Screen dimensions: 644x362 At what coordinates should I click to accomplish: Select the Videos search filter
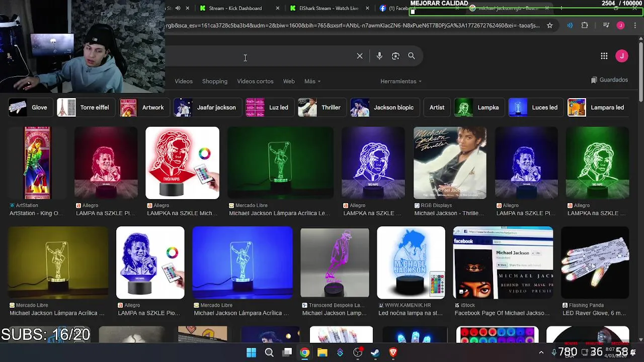[x=184, y=81]
